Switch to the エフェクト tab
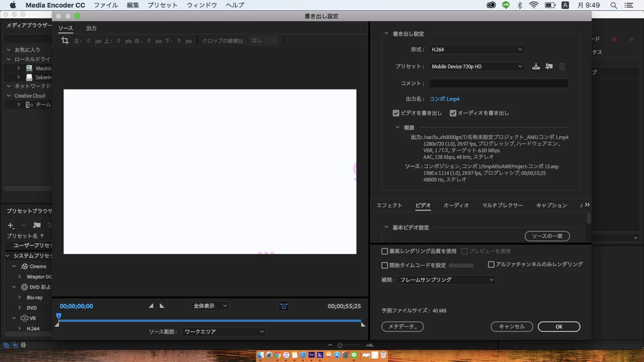Viewport: 644px width, 362px height. [389, 206]
